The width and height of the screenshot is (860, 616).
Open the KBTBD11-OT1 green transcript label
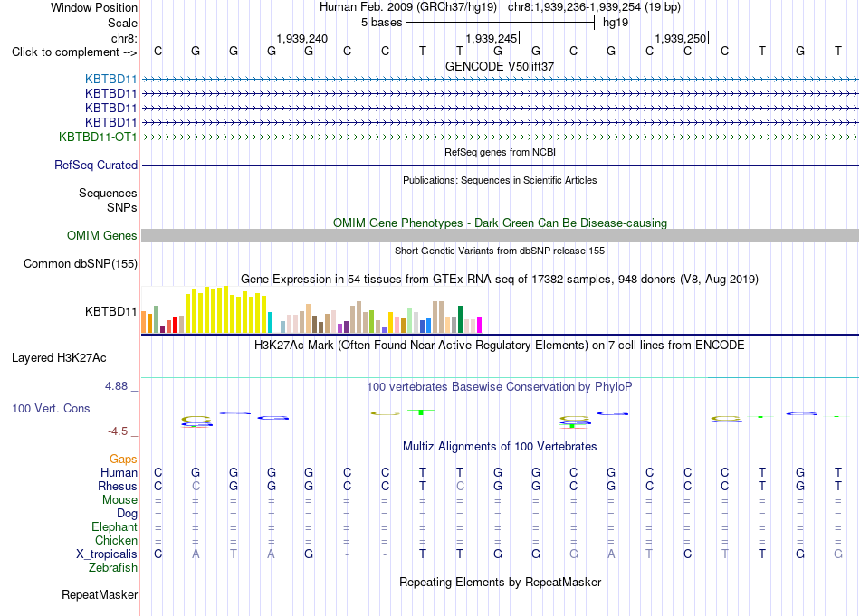click(98, 137)
